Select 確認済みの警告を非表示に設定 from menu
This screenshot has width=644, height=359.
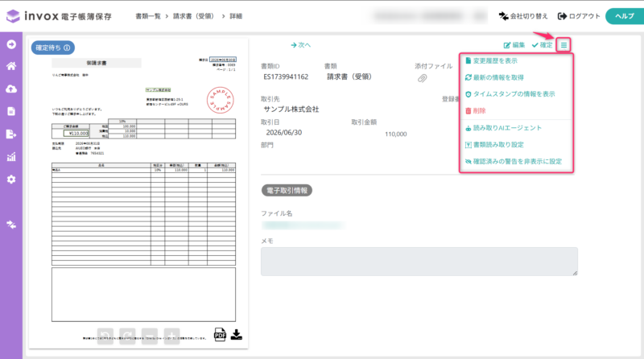(x=514, y=162)
